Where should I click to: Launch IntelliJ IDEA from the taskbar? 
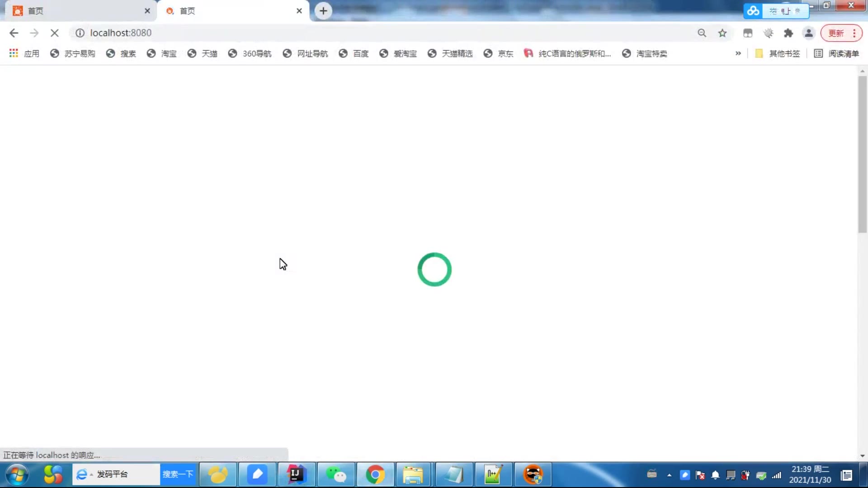coord(296,474)
